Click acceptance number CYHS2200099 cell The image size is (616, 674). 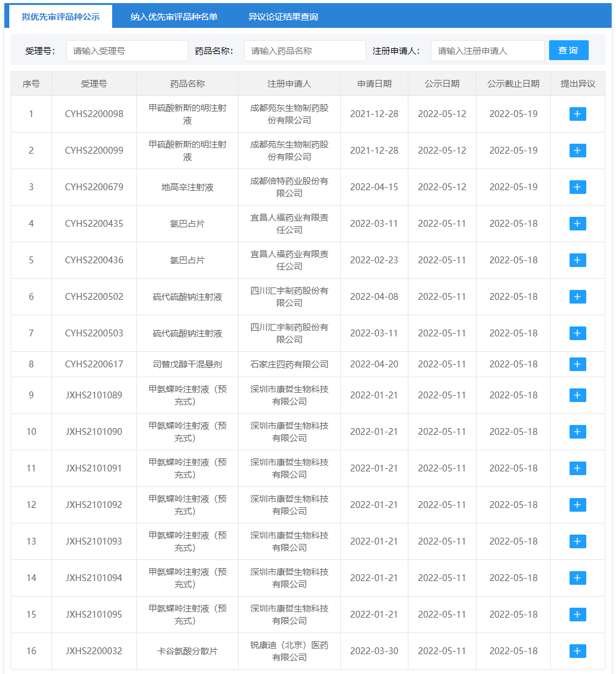pyautogui.click(x=94, y=151)
